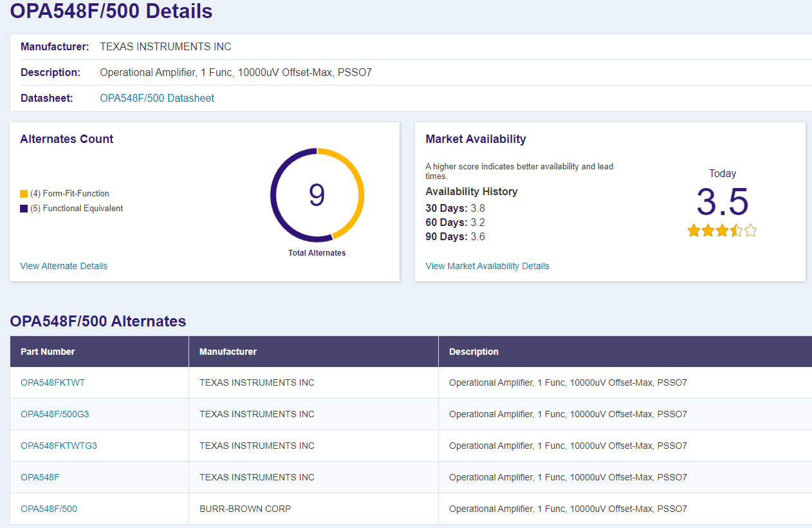Viewport: 812px width, 528px height.
Task: Click the OPA548F/500 Alternates section heading
Action: tap(98, 321)
